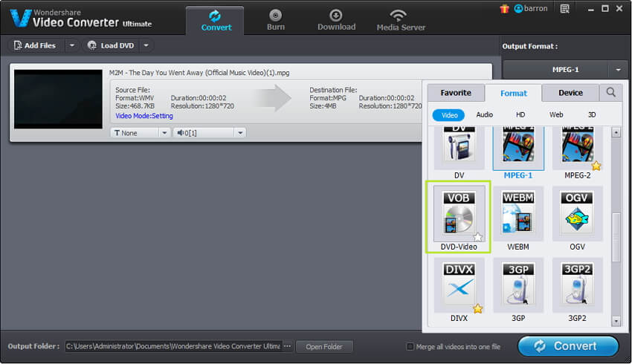632x364 pixels.
Task: Open the Favorite formats tab
Action: coord(456,93)
